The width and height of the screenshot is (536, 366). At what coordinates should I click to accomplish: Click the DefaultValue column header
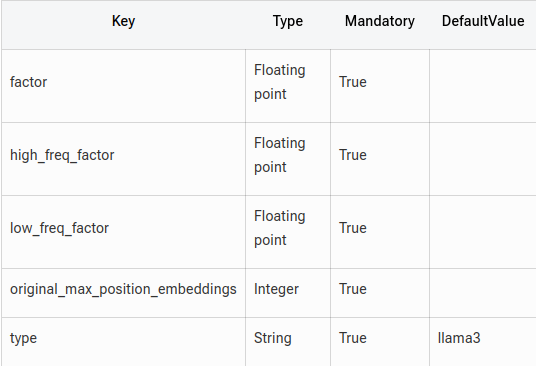click(x=483, y=21)
